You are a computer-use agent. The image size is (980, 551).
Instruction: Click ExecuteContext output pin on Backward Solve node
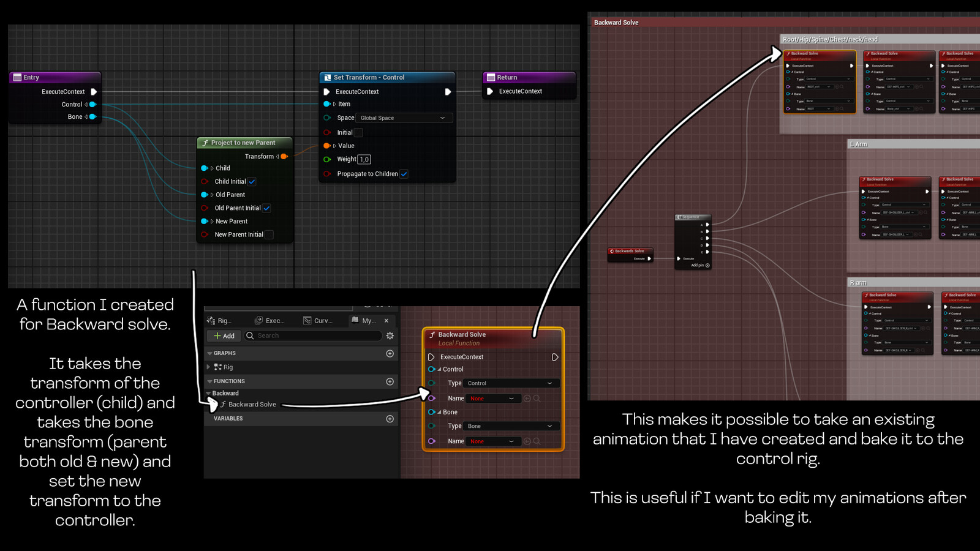pyautogui.click(x=555, y=357)
